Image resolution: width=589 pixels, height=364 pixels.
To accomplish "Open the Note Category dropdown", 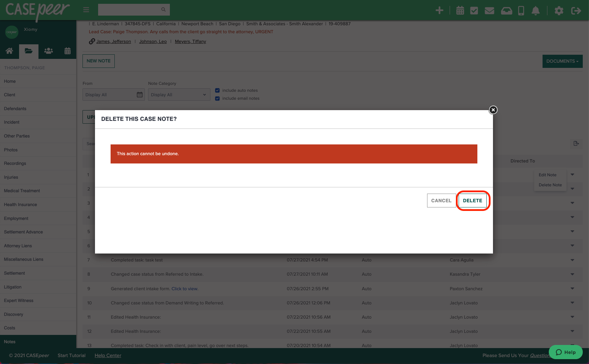I will 179,94.
